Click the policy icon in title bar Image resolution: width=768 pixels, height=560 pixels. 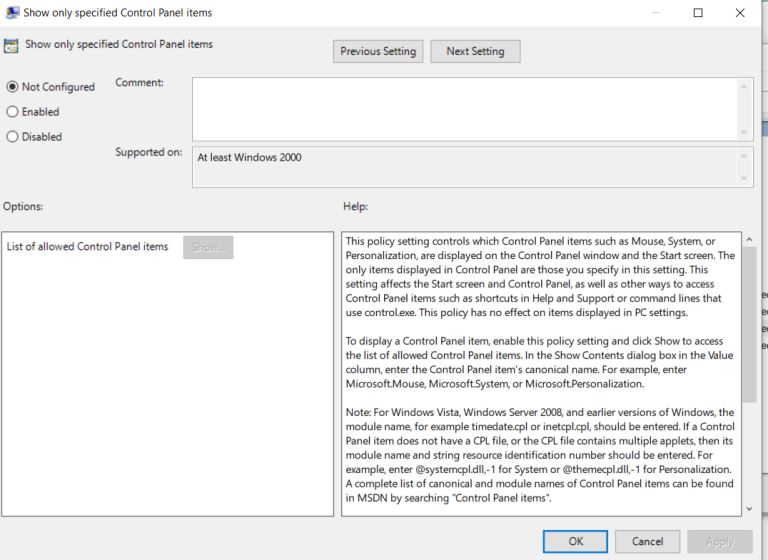pyautogui.click(x=12, y=12)
